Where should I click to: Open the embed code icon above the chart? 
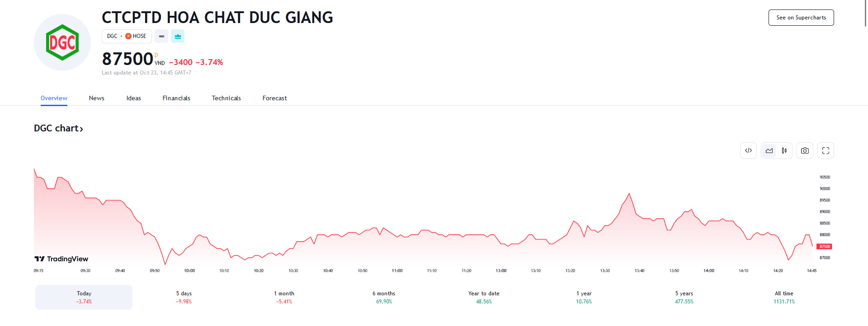pyautogui.click(x=748, y=150)
